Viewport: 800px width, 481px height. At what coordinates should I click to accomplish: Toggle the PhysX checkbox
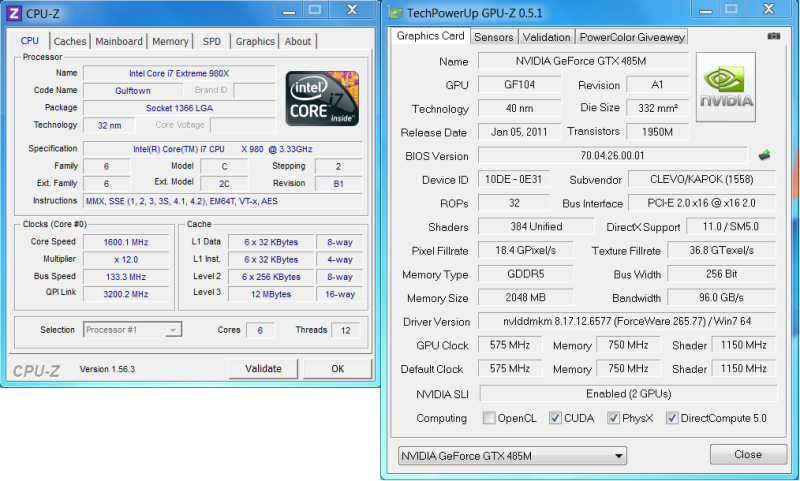coord(613,418)
